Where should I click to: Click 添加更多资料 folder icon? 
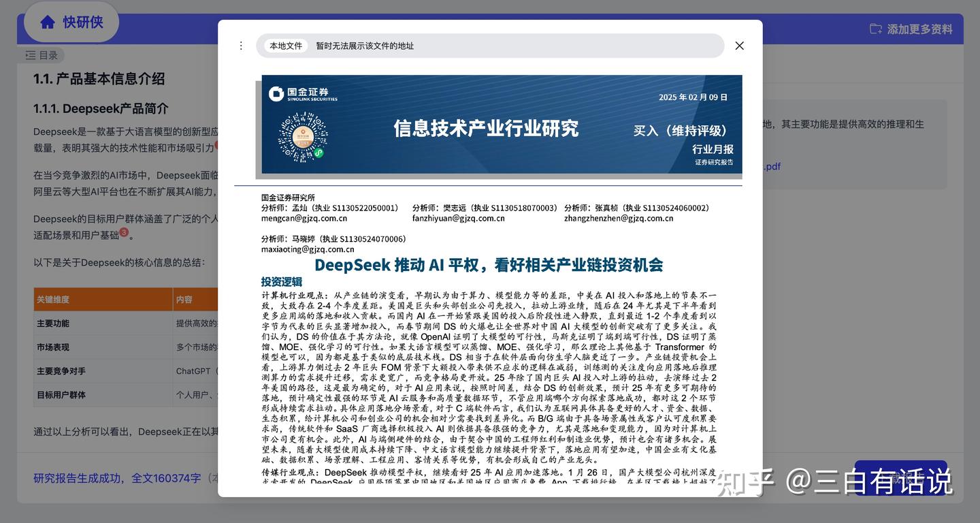click(876, 29)
